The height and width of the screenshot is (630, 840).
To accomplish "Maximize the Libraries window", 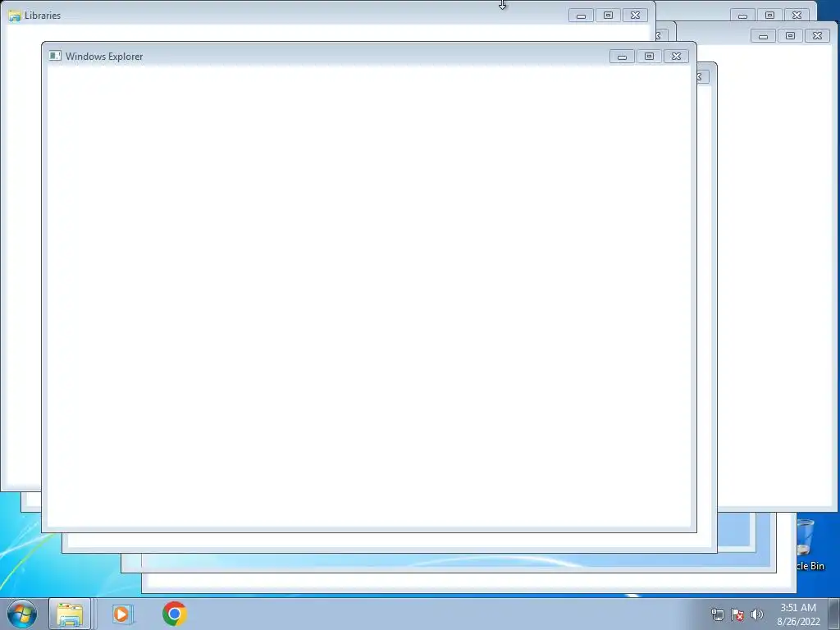I will point(608,16).
